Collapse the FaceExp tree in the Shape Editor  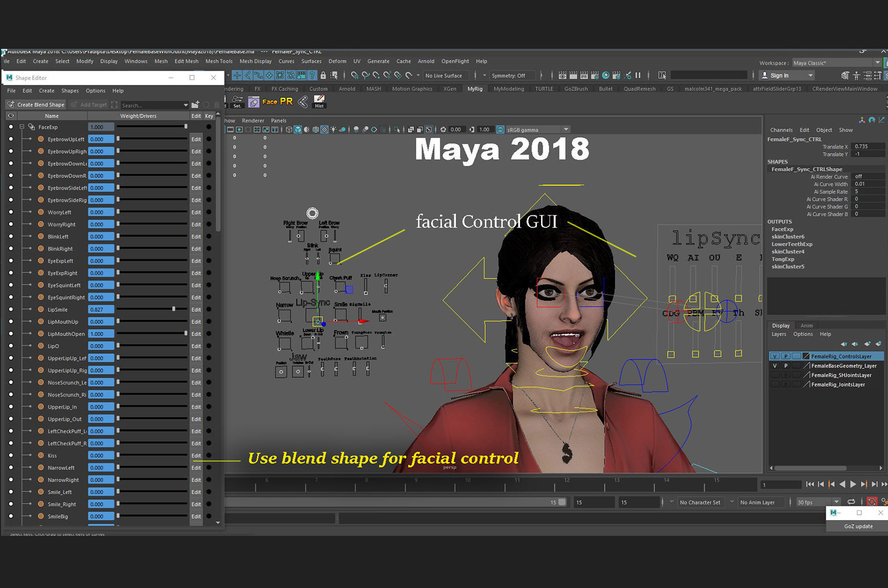coord(22,126)
